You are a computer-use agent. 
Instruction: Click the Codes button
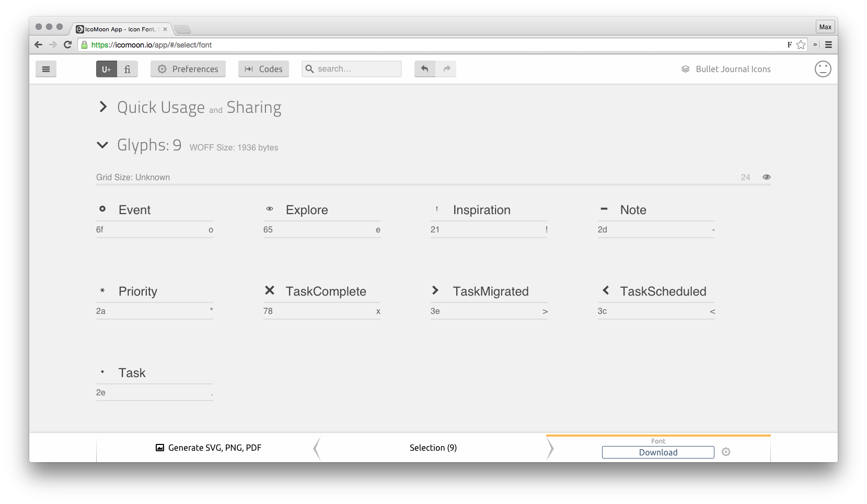pos(263,69)
